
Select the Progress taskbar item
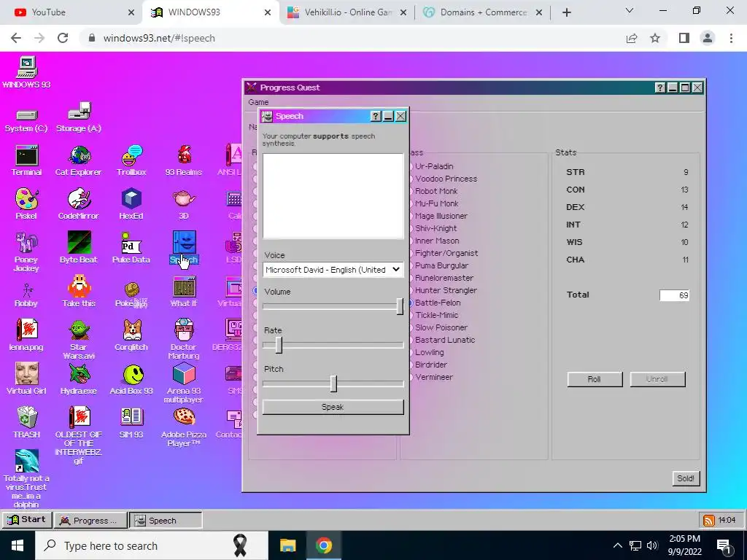coord(90,521)
